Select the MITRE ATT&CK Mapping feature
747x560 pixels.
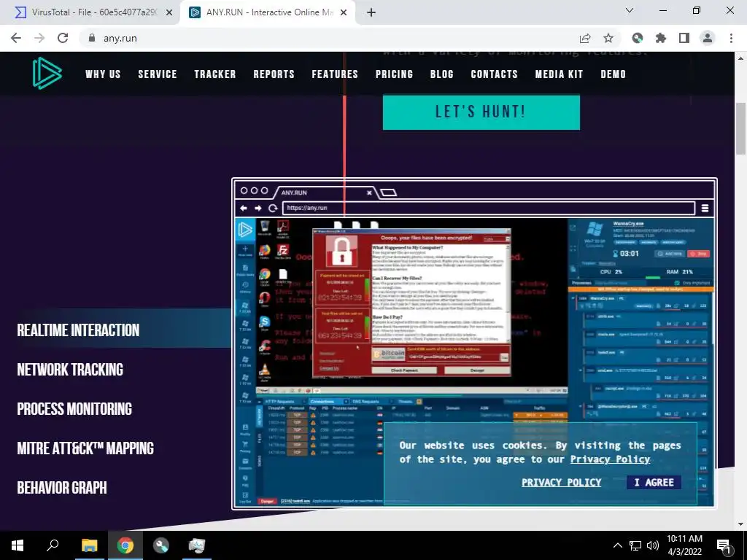click(85, 448)
